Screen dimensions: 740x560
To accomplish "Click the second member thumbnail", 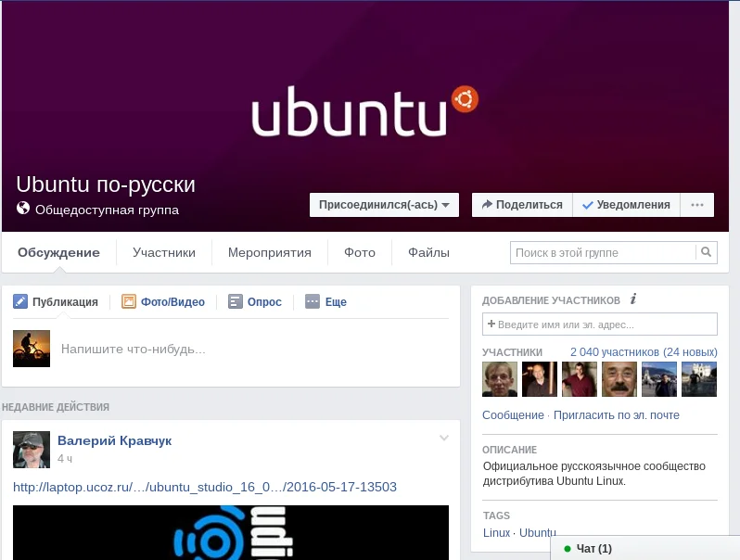I will pyautogui.click(x=540, y=379).
